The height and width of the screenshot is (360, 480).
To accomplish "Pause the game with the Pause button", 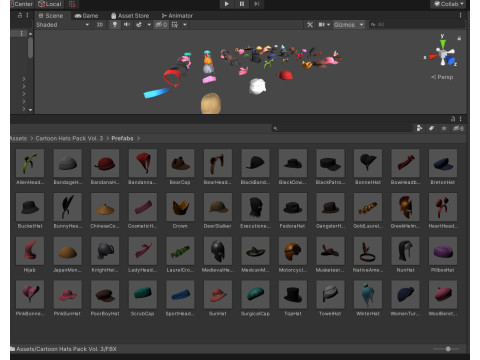I will pyautogui.click(x=242, y=4).
